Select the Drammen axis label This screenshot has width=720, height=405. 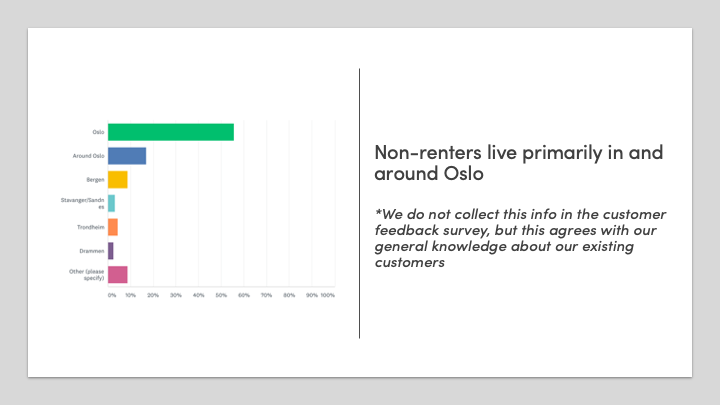(x=92, y=251)
